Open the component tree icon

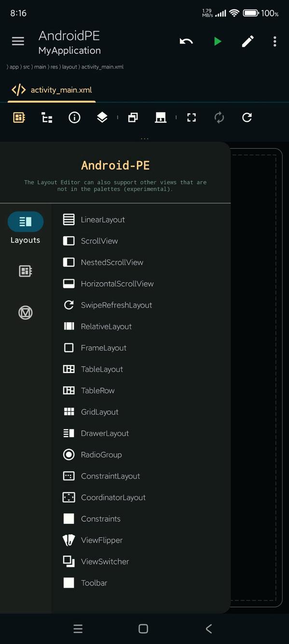pyautogui.click(x=47, y=117)
